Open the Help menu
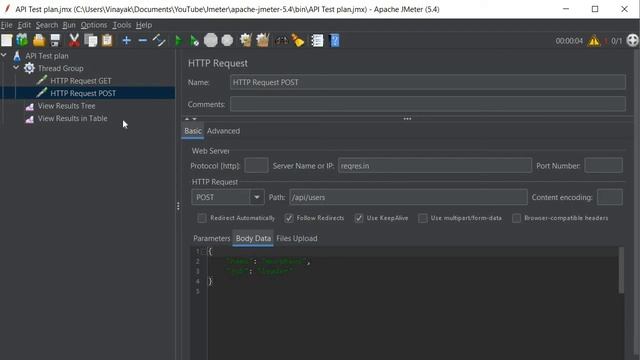The width and height of the screenshot is (640, 360). click(x=144, y=25)
